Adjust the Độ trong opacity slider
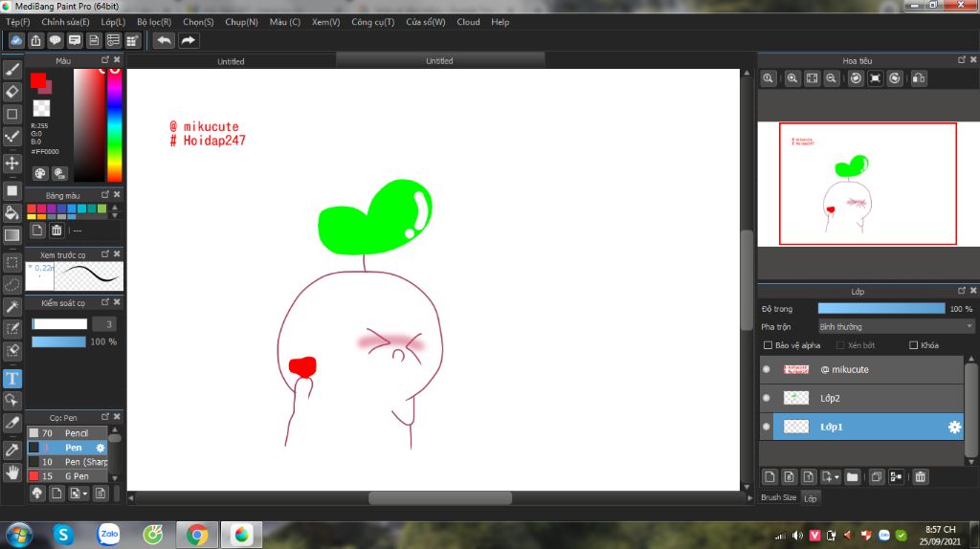980x549 pixels. pyautogui.click(x=881, y=309)
